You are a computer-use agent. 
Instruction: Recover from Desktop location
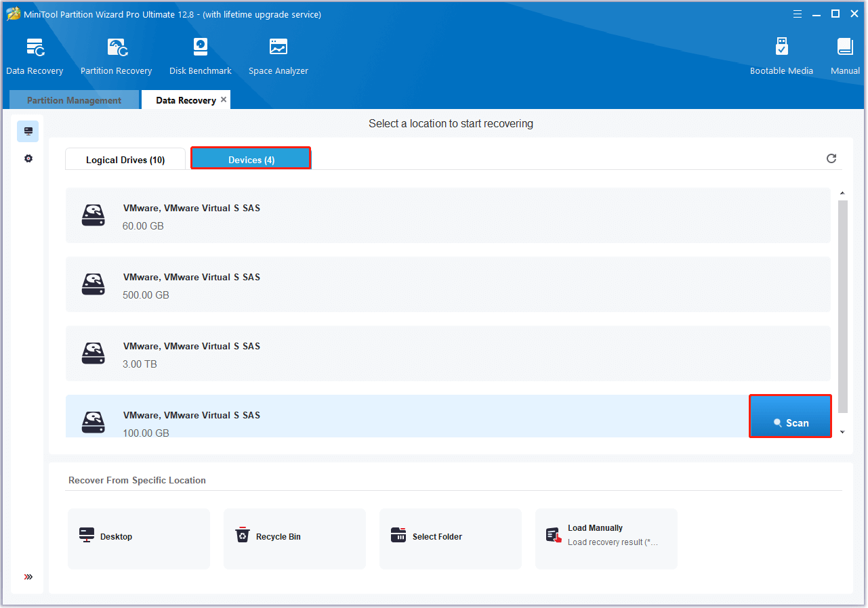click(139, 539)
